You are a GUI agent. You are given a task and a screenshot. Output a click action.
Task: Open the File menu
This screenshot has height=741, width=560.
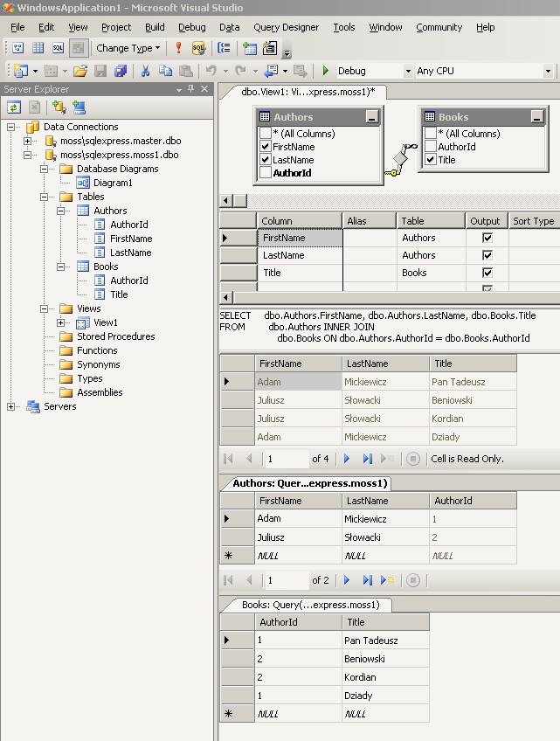tap(17, 27)
